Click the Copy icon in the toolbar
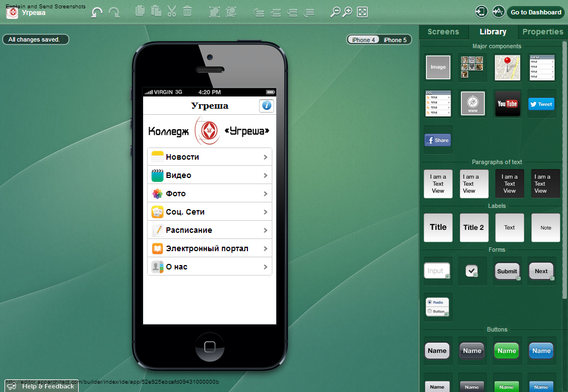The image size is (568, 392). (140, 11)
